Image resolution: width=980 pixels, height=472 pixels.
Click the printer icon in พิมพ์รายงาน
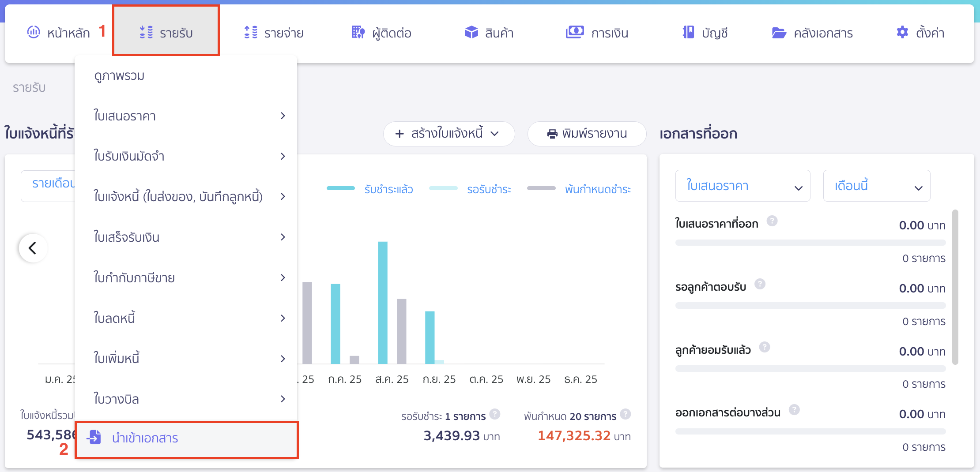[552, 134]
